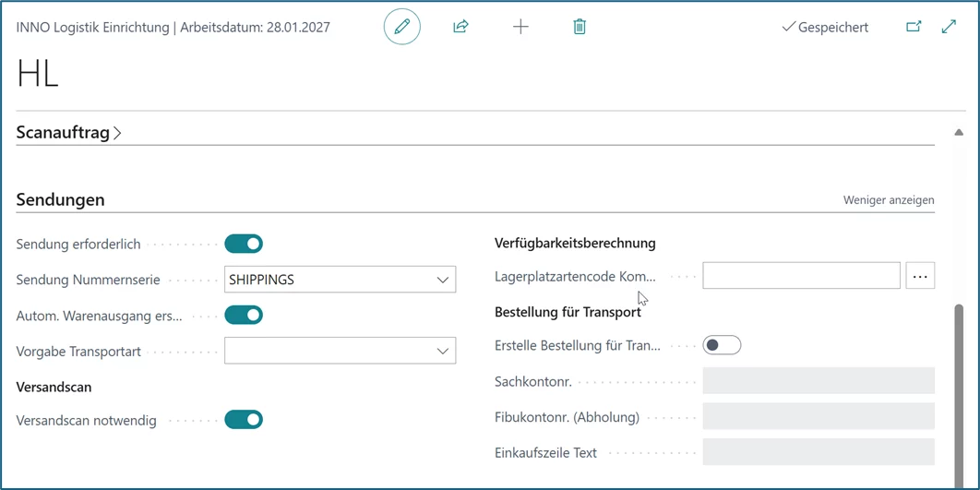Click the Gespeichert status indicator
This screenshot has height=490, width=980.
click(825, 28)
